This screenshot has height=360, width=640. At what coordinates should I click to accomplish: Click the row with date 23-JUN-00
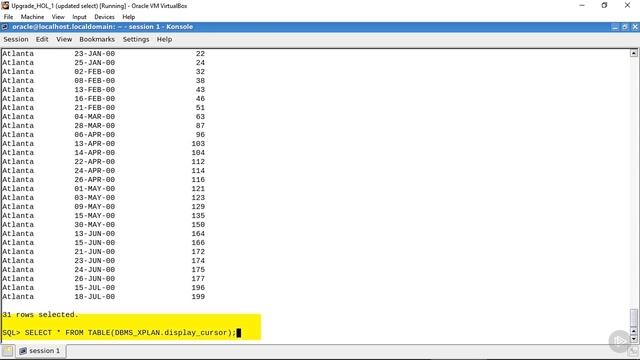(x=103, y=260)
